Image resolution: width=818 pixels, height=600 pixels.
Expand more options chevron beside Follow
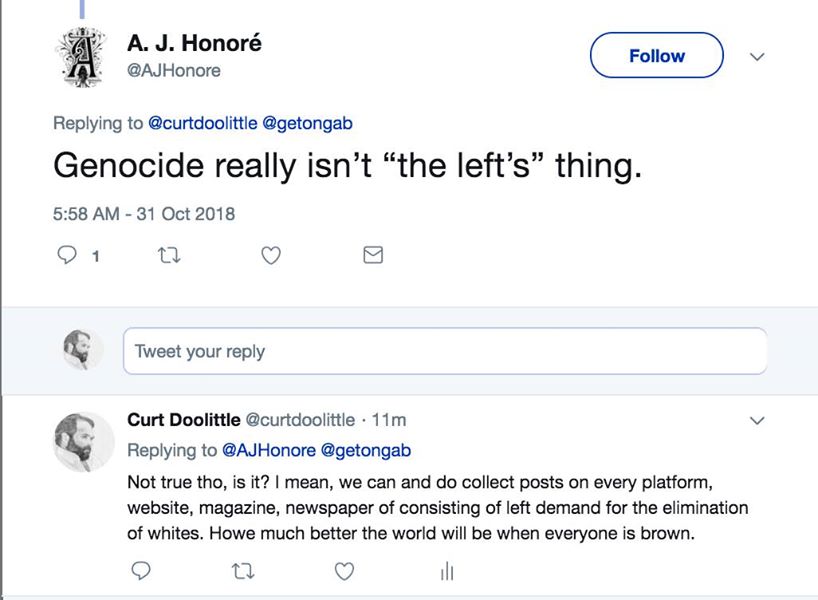coord(757,57)
